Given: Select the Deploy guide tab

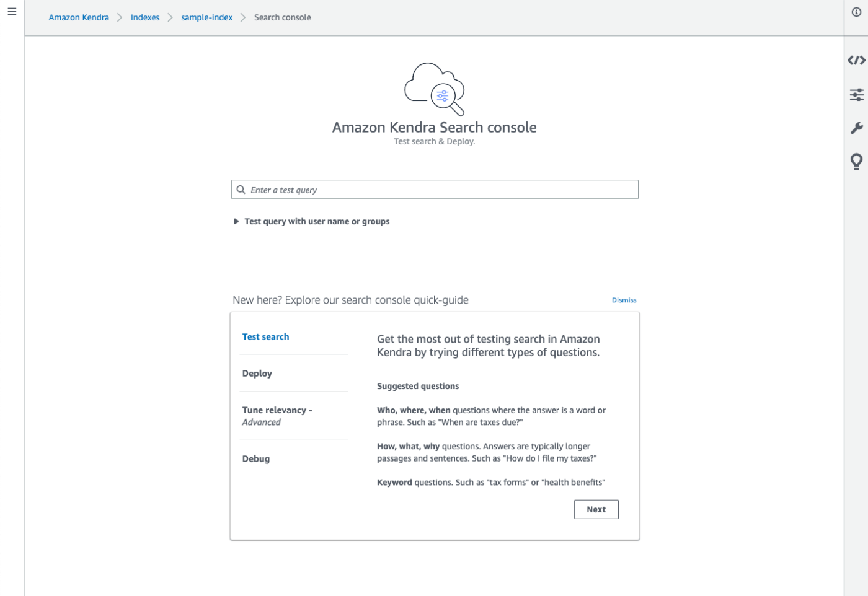Looking at the screenshot, I should (x=257, y=373).
